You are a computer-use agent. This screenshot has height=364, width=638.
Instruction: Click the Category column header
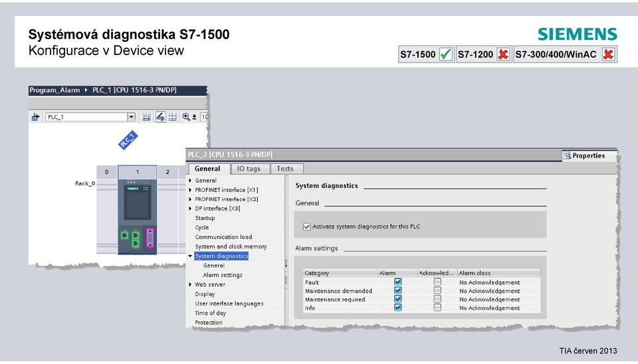pos(340,273)
